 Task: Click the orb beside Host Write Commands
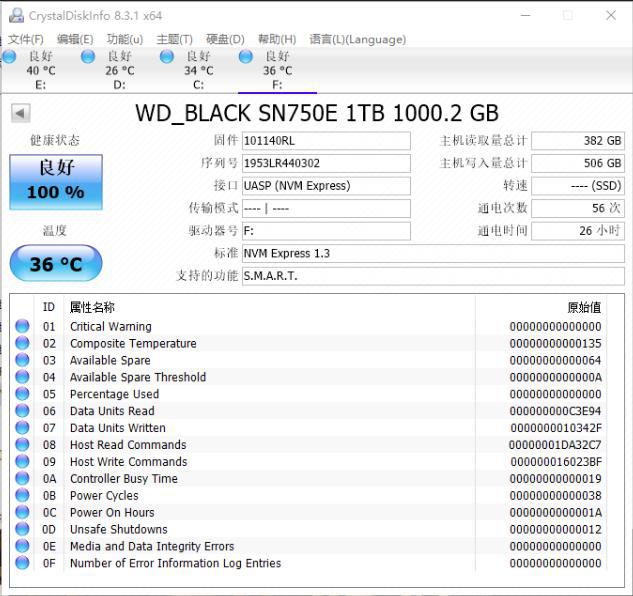coord(22,461)
